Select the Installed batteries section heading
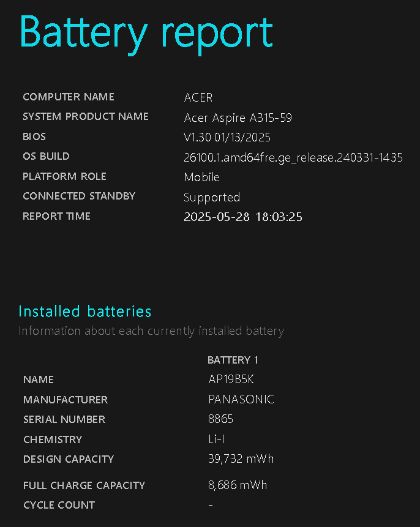The height and width of the screenshot is (527, 420). point(84,311)
